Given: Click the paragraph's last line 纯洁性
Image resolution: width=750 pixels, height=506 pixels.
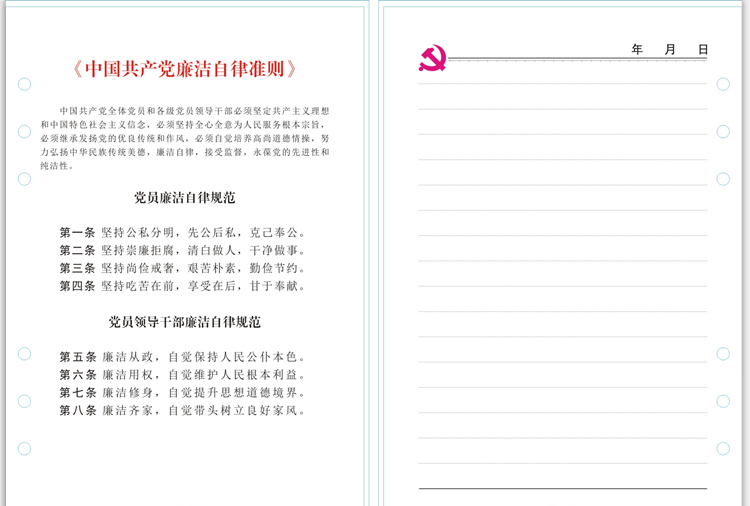Looking at the screenshot, I should 56,166.
